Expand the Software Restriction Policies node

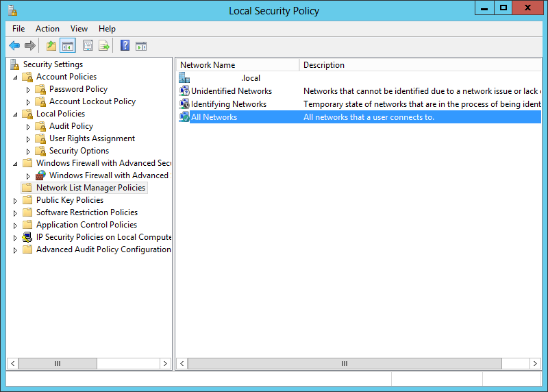pyautogui.click(x=15, y=213)
